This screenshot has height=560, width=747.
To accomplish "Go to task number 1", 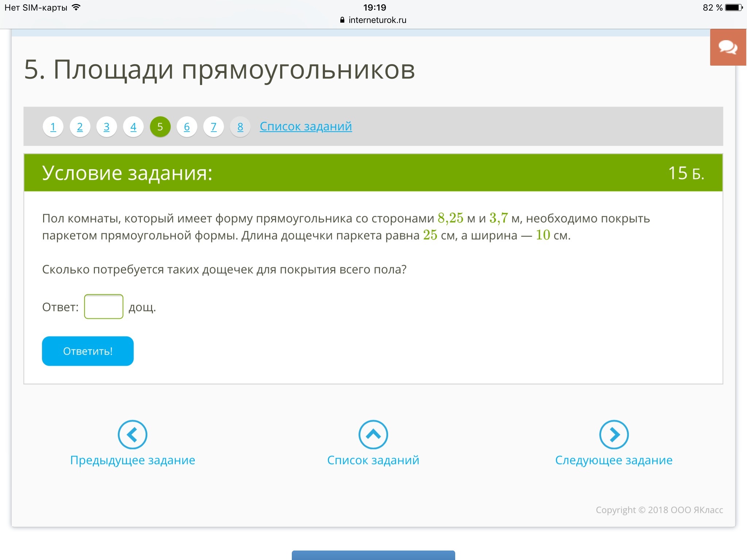I will click(53, 127).
